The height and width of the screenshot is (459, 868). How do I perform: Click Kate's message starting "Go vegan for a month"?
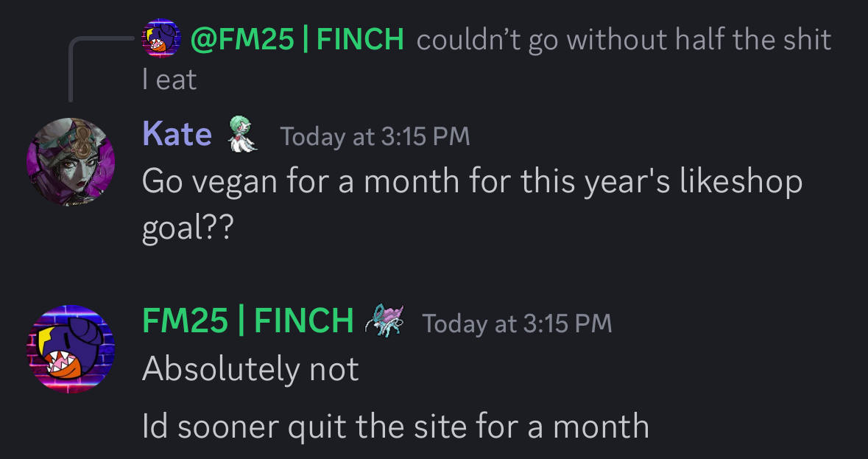471,181
